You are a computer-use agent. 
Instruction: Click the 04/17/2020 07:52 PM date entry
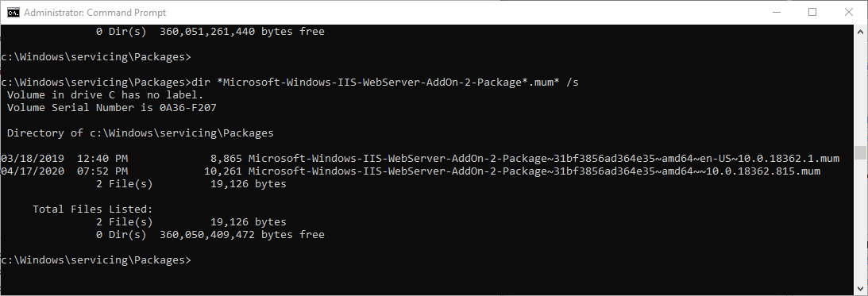tap(64, 171)
